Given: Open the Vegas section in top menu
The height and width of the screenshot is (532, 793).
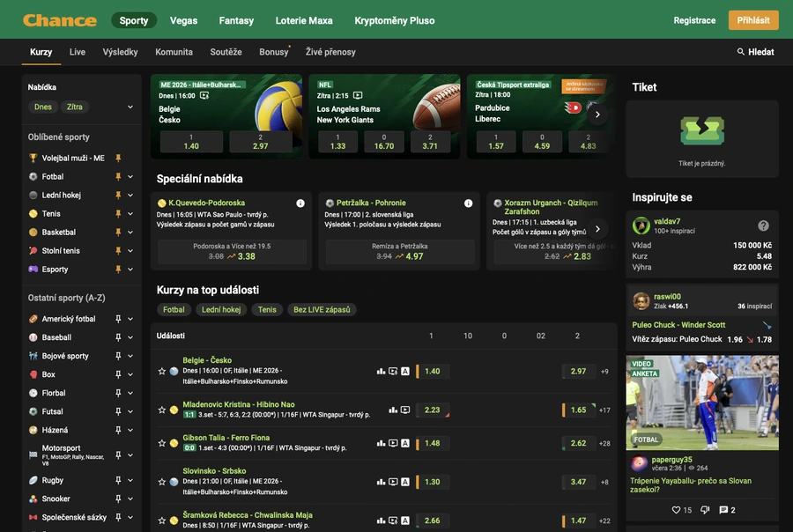Looking at the screenshot, I should point(183,20).
